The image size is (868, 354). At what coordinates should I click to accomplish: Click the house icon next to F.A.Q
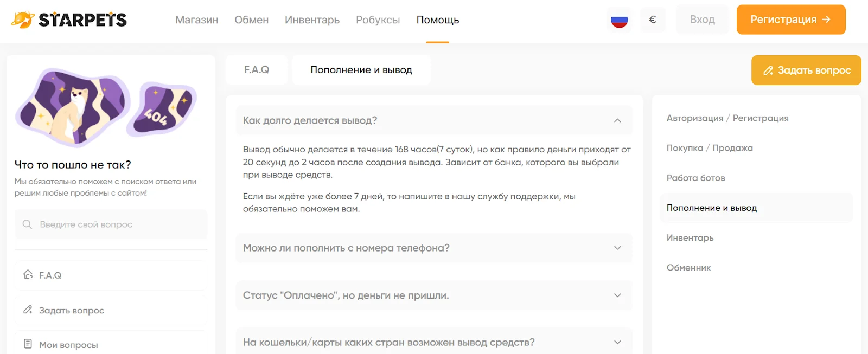(x=28, y=275)
